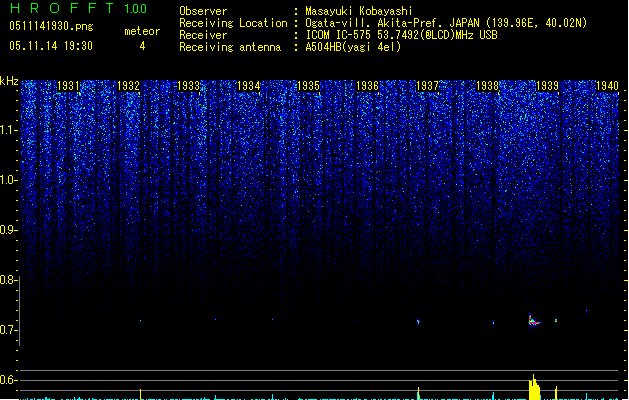Image resolution: width=629 pixels, height=400 pixels.
Task: Click the kHz axis unit label
Action: pyautogui.click(x=9, y=81)
